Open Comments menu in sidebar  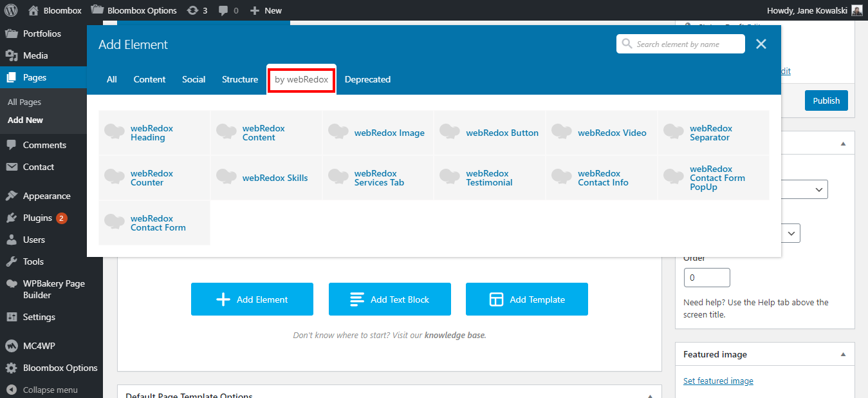click(x=44, y=145)
